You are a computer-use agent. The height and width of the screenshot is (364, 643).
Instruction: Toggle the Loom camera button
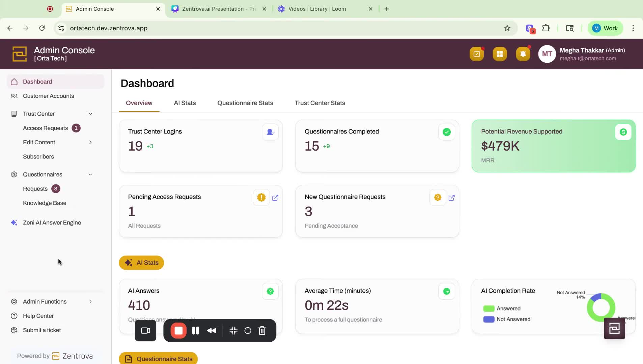tap(145, 331)
